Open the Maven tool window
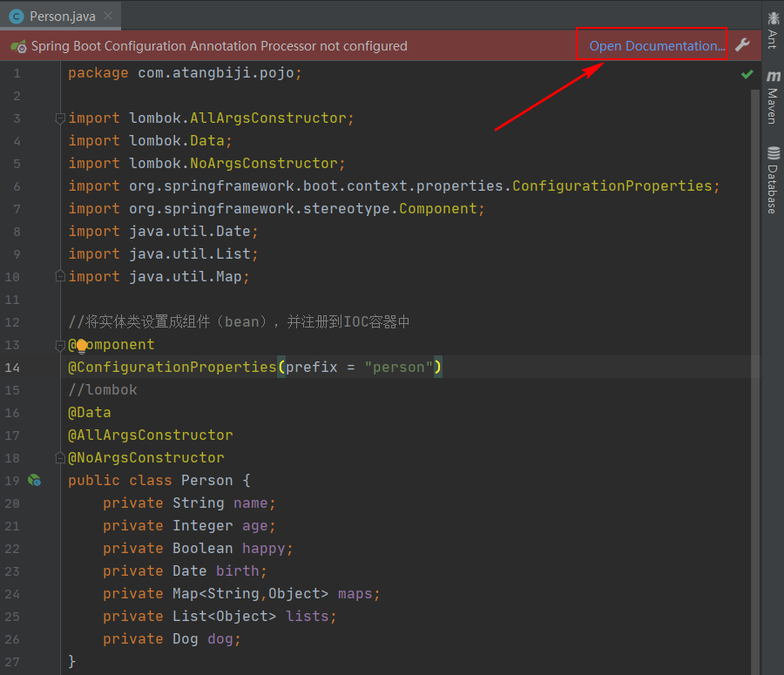Viewport: 784px width, 675px height. coord(773,98)
